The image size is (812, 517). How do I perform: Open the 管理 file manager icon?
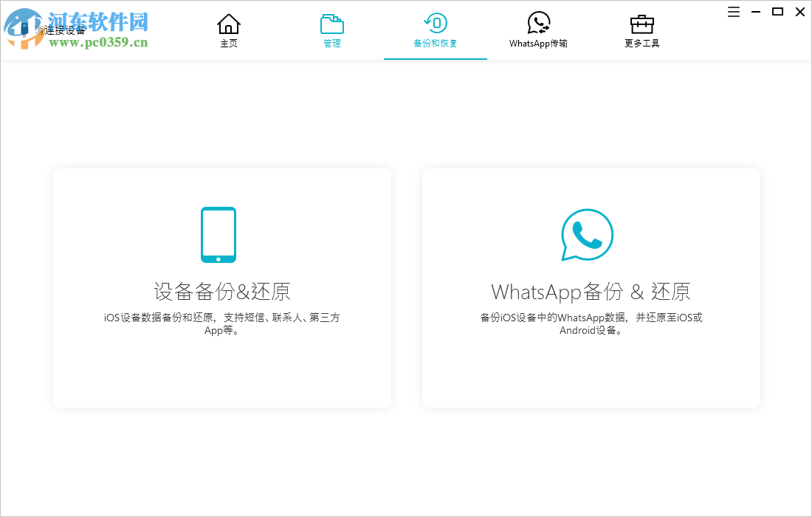331,23
